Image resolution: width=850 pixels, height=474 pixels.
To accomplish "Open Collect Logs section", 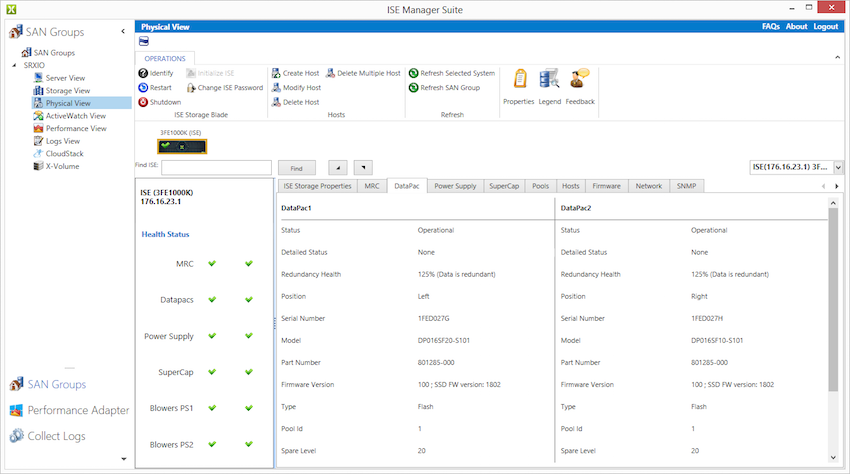I will [x=48, y=436].
